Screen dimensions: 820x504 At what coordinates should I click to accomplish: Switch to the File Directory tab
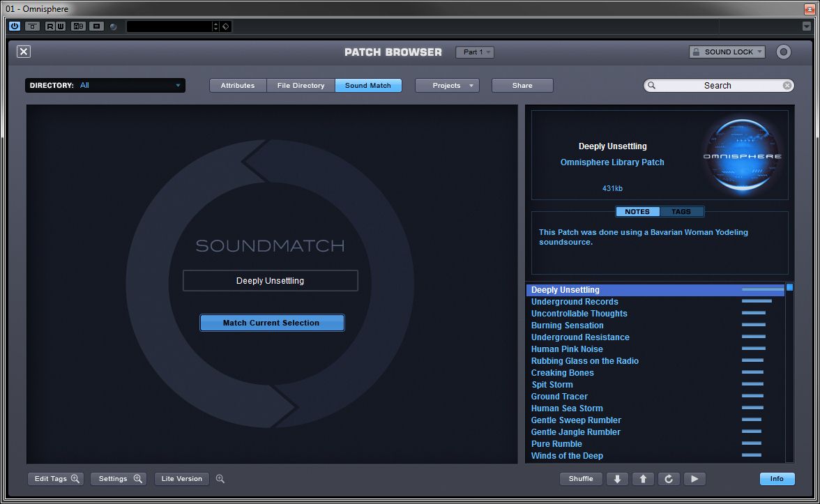point(301,85)
